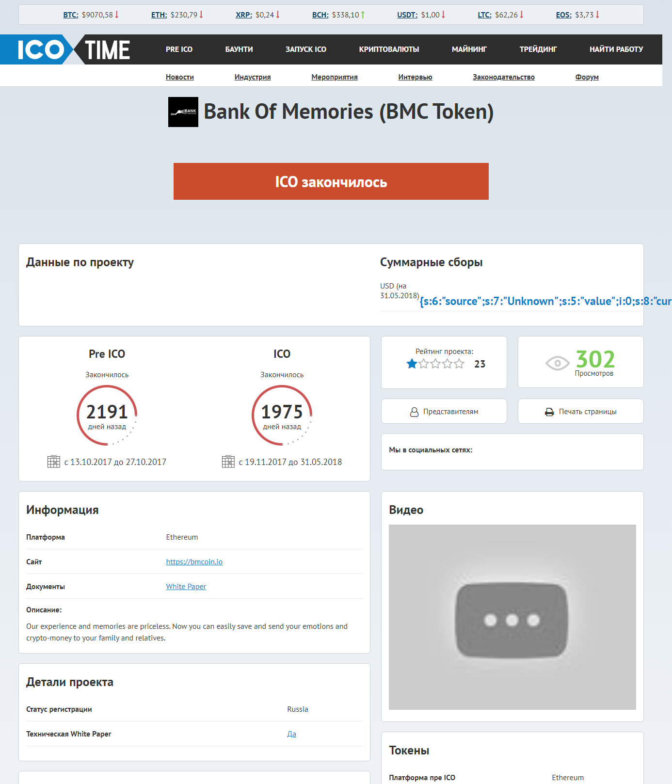Click the rating count 23

[x=480, y=364]
